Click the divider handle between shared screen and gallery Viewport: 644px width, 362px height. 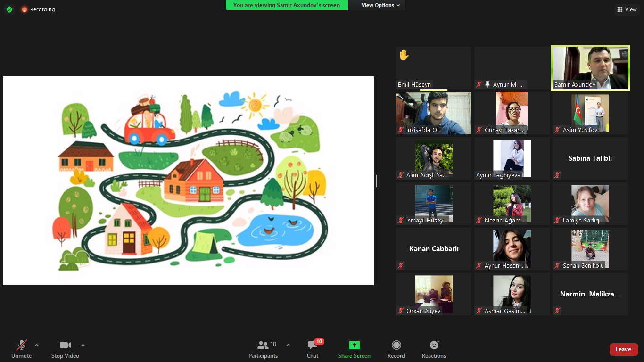(x=377, y=181)
